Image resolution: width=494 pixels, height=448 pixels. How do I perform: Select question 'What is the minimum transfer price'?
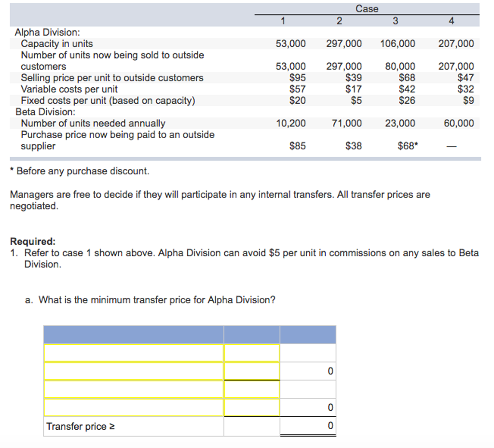tap(157, 300)
